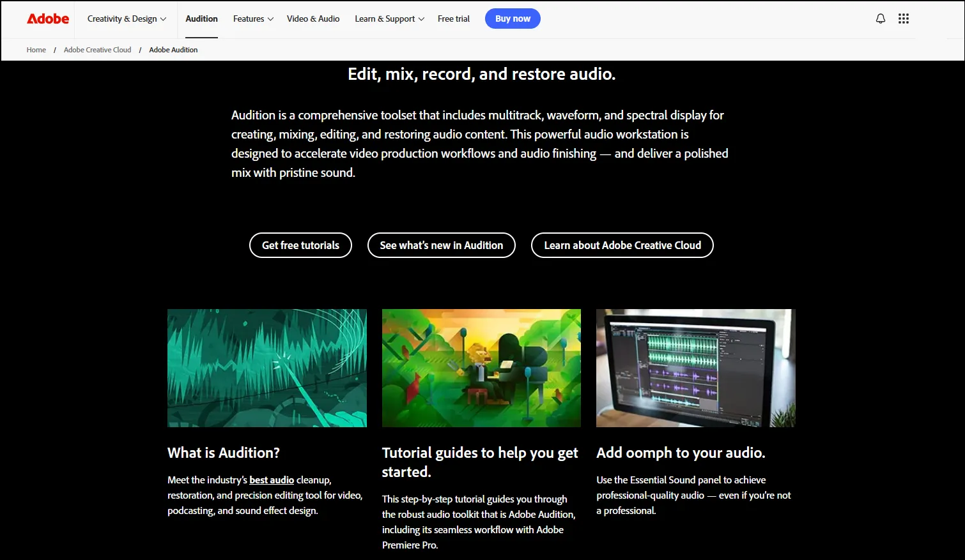Click the Free trial link
The width and height of the screenshot is (965, 560).
[454, 19]
